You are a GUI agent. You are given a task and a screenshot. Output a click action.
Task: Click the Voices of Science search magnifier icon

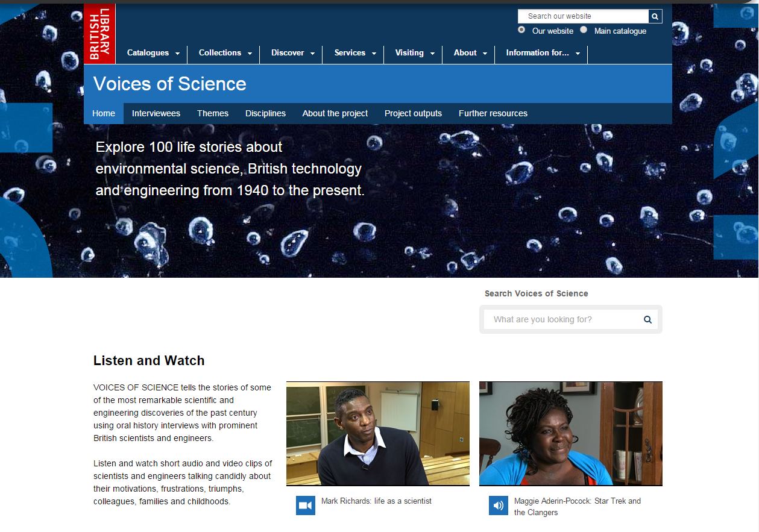click(647, 319)
